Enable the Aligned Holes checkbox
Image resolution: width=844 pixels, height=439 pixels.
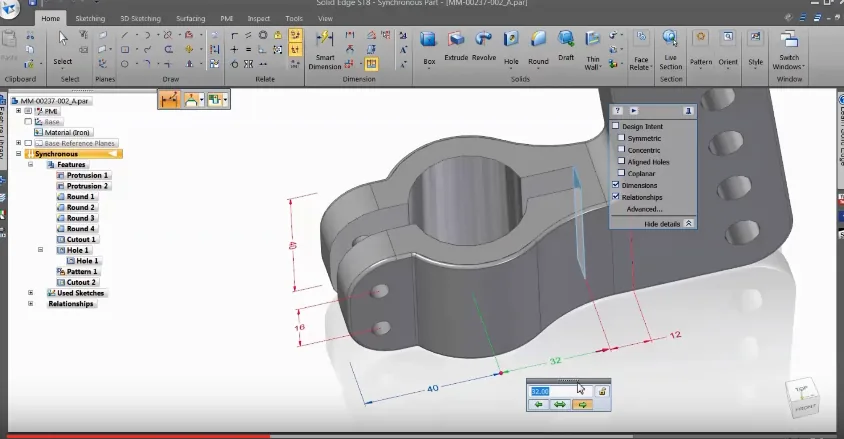621,161
